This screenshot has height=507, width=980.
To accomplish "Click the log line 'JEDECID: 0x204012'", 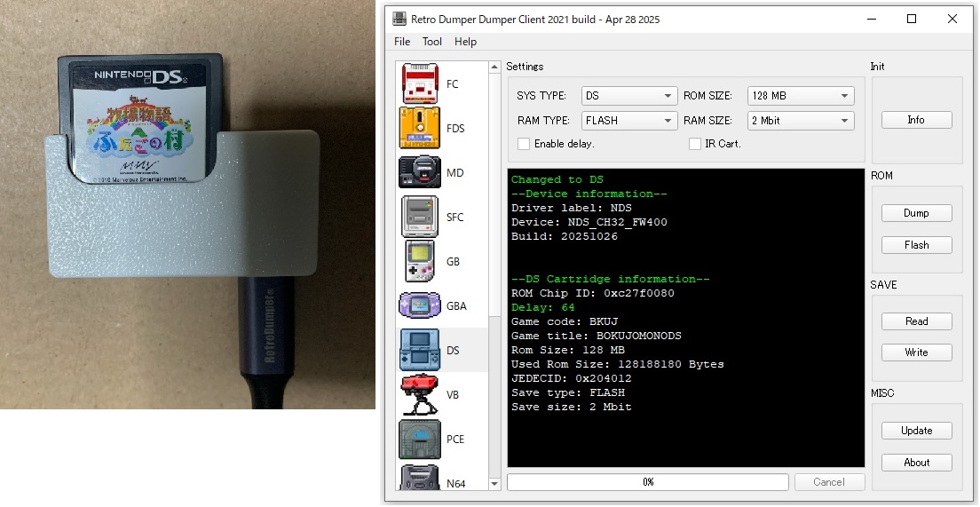I will tap(572, 378).
